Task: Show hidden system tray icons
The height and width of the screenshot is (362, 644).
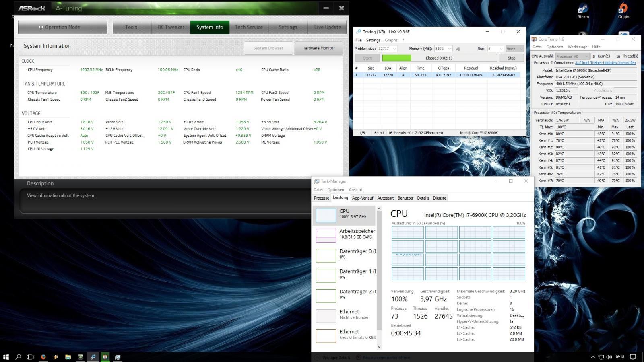Action: click(593, 357)
